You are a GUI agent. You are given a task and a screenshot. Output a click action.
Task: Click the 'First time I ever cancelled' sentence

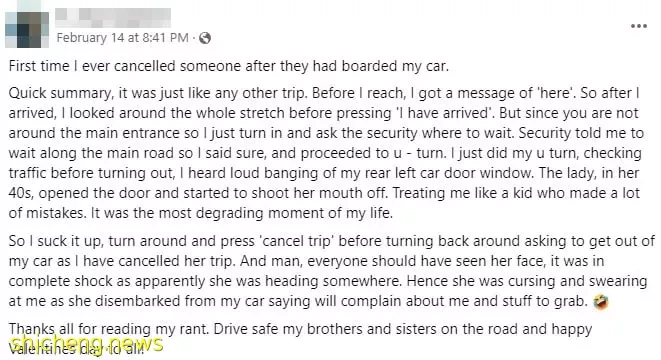point(228,66)
